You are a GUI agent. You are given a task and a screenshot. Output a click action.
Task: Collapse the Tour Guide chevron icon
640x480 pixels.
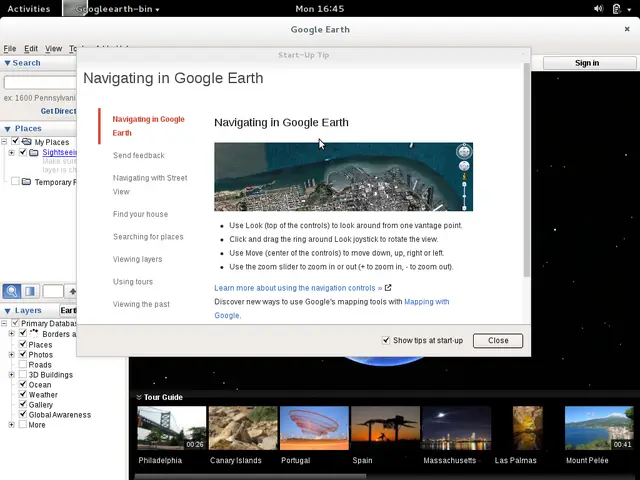[139, 397]
